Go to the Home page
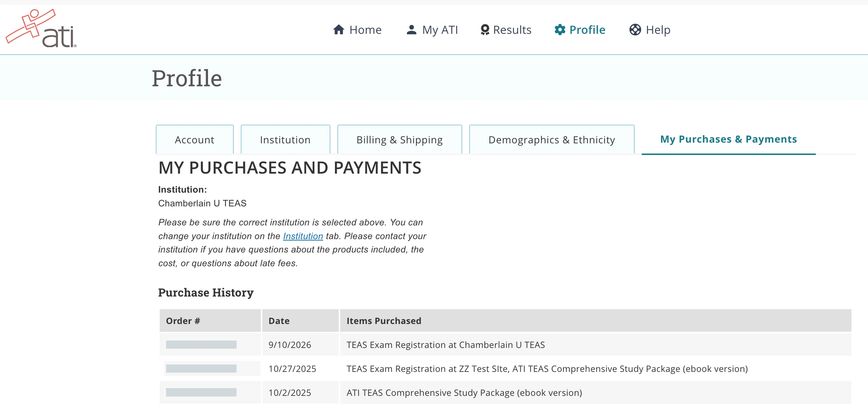 click(x=357, y=30)
